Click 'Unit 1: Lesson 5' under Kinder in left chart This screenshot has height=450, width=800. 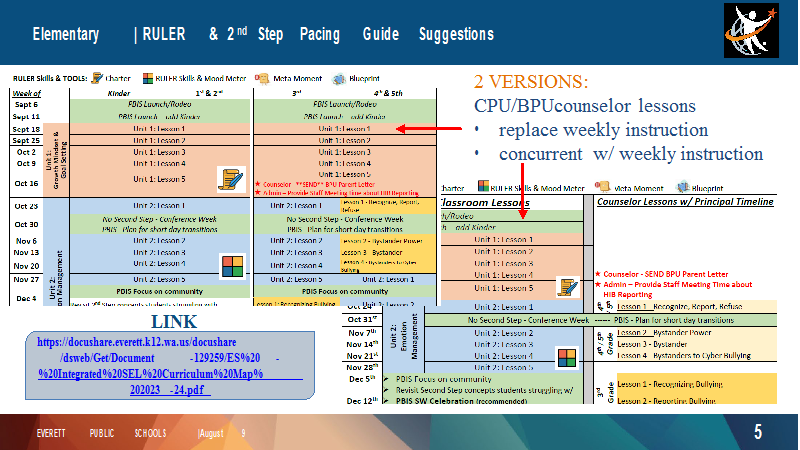(159, 179)
